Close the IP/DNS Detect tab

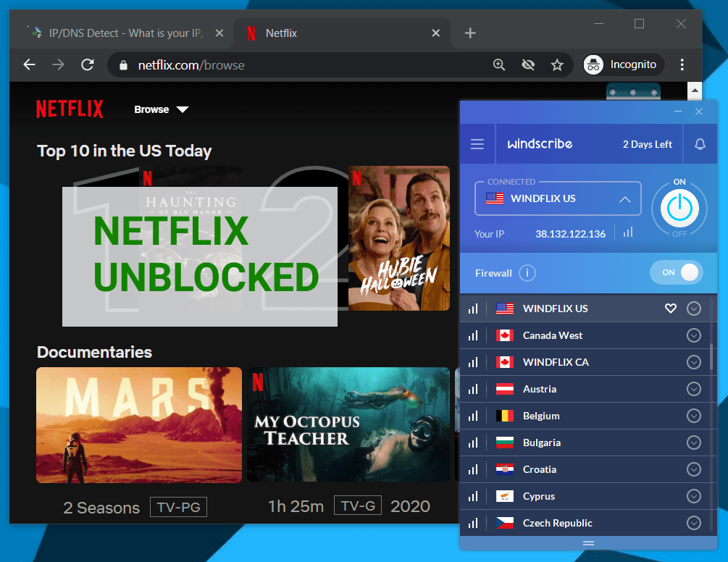pyautogui.click(x=219, y=33)
